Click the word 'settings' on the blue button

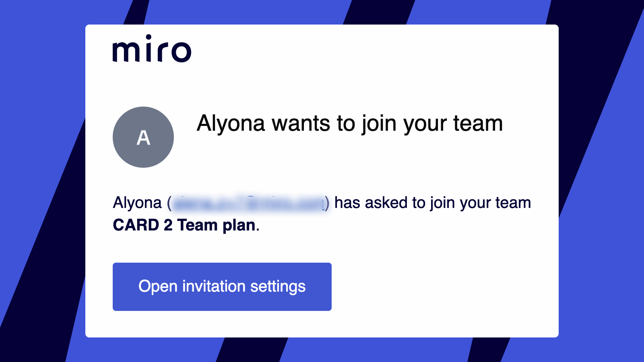[x=278, y=286]
